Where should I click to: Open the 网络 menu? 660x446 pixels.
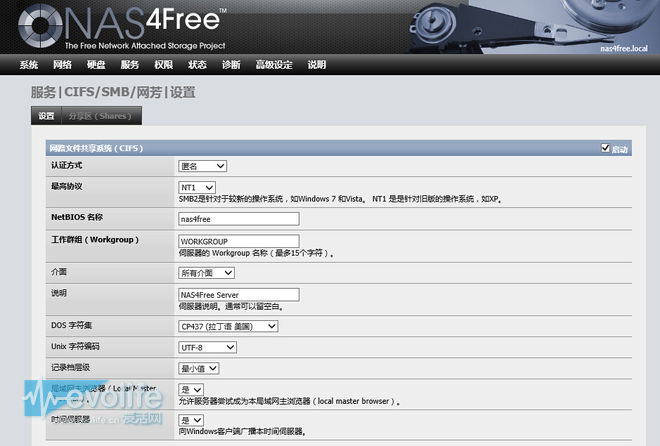click(62, 65)
